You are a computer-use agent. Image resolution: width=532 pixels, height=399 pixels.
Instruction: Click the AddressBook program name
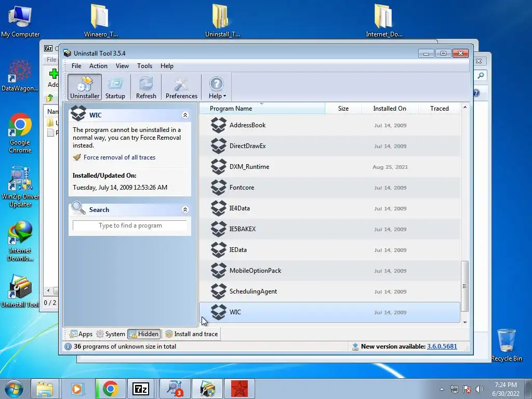(x=248, y=125)
